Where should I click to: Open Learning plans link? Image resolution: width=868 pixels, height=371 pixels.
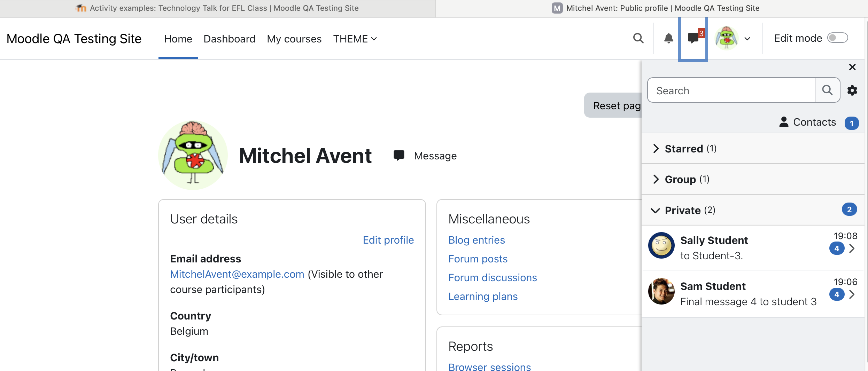(x=483, y=296)
